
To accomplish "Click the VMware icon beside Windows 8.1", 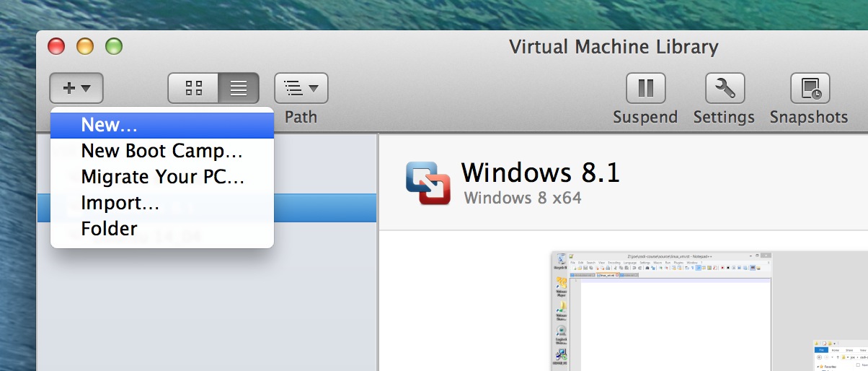I will coord(428,183).
